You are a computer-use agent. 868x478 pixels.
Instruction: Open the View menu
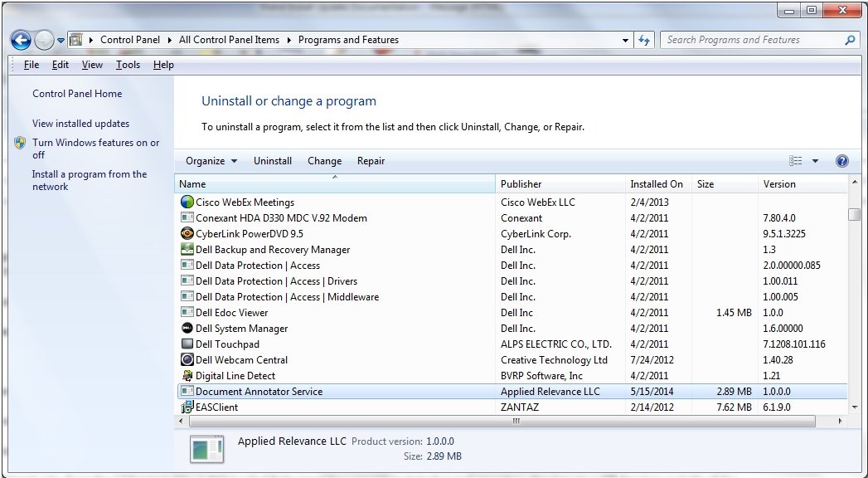(x=92, y=65)
